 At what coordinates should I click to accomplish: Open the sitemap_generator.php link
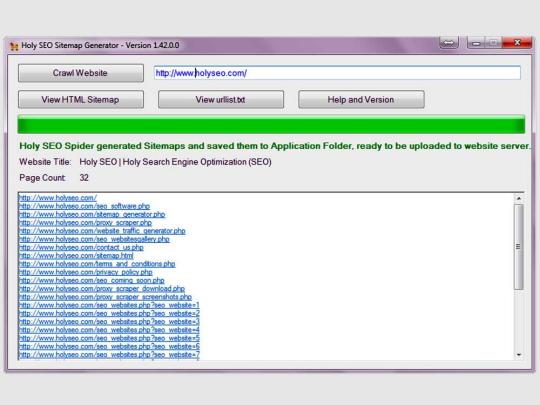click(92, 214)
